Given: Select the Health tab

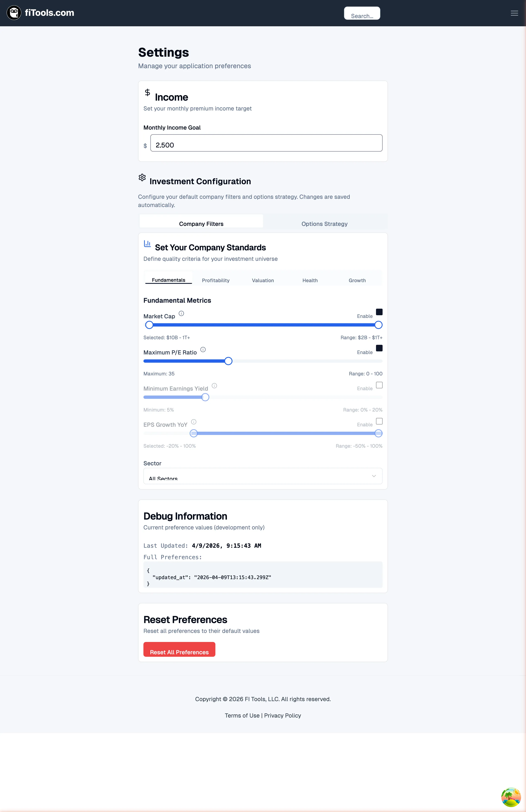Looking at the screenshot, I should (x=310, y=278).
